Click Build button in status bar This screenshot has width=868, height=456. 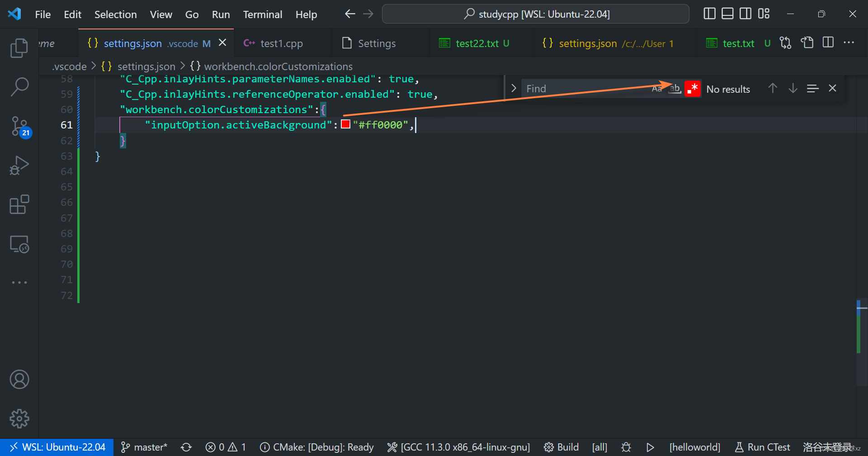click(561, 447)
